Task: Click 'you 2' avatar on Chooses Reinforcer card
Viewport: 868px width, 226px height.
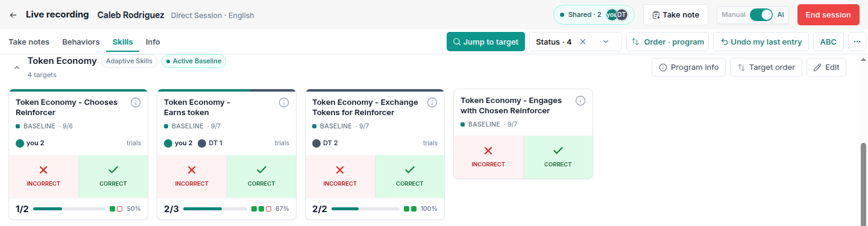Action: coord(20,143)
